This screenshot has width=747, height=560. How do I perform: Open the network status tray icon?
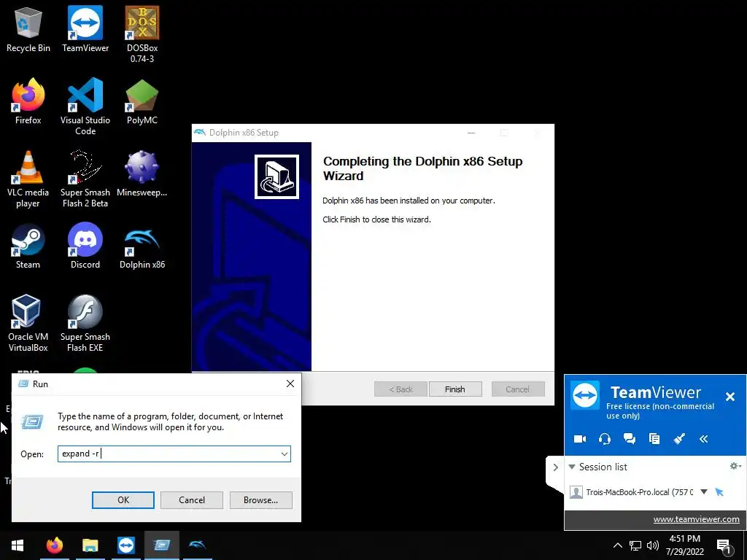click(x=635, y=545)
